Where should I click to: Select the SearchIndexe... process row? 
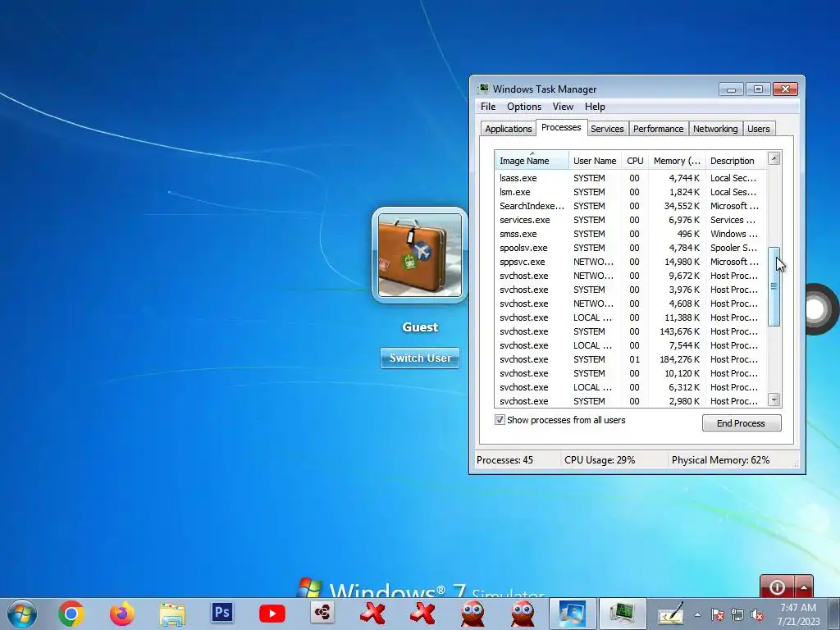coord(631,206)
